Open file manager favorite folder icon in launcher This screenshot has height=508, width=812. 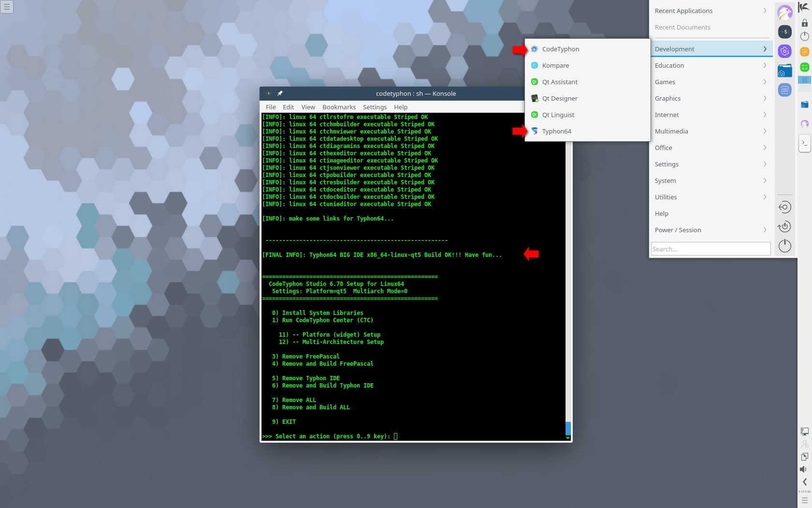784,71
